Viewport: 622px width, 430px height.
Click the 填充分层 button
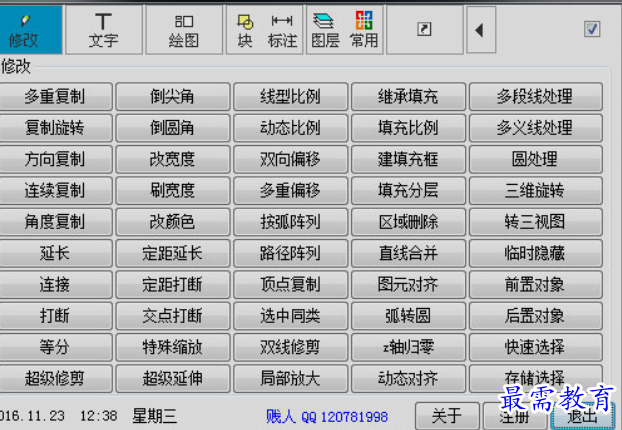pos(408,190)
